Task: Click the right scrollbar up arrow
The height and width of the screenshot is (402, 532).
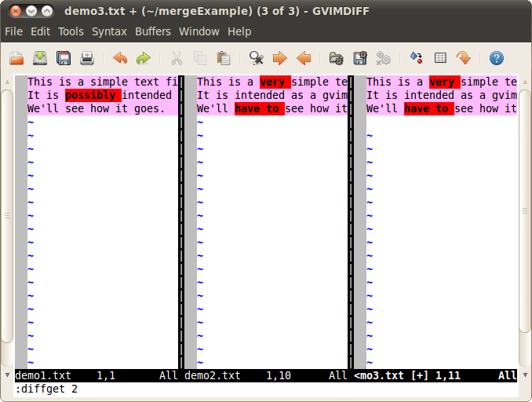Action: coord(525,82)
